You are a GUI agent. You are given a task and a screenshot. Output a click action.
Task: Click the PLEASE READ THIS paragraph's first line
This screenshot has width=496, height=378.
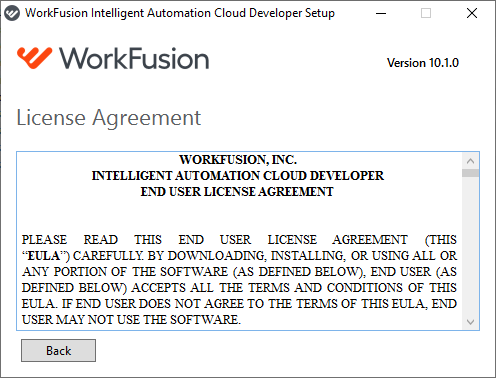pyautogui.click(x=239, y=240)
